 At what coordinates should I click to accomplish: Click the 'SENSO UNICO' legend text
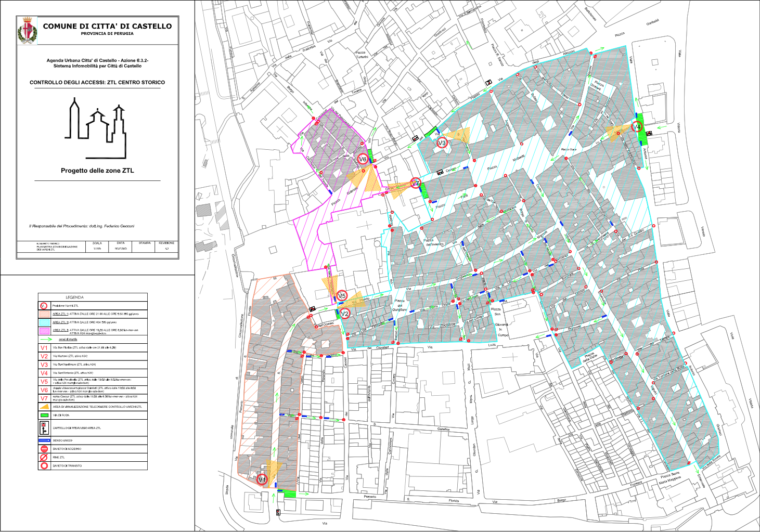click(x=62, y=440)
